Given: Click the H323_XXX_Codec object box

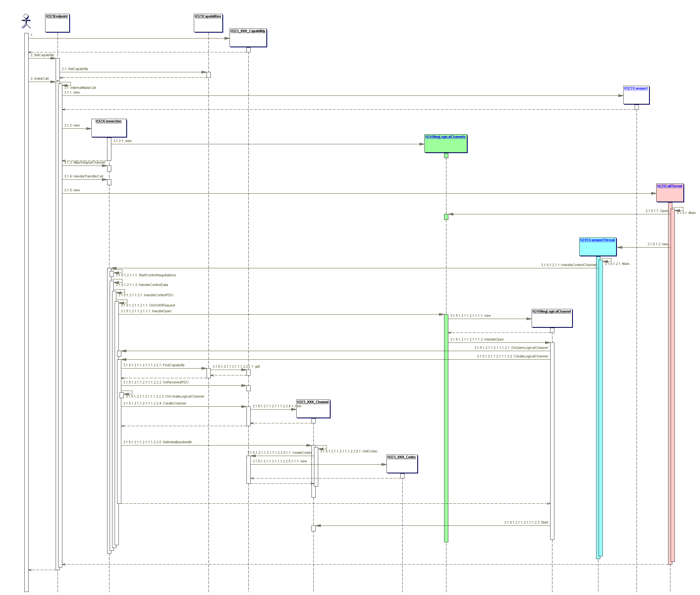Looking at the screenshot, I should click(402, 464).
